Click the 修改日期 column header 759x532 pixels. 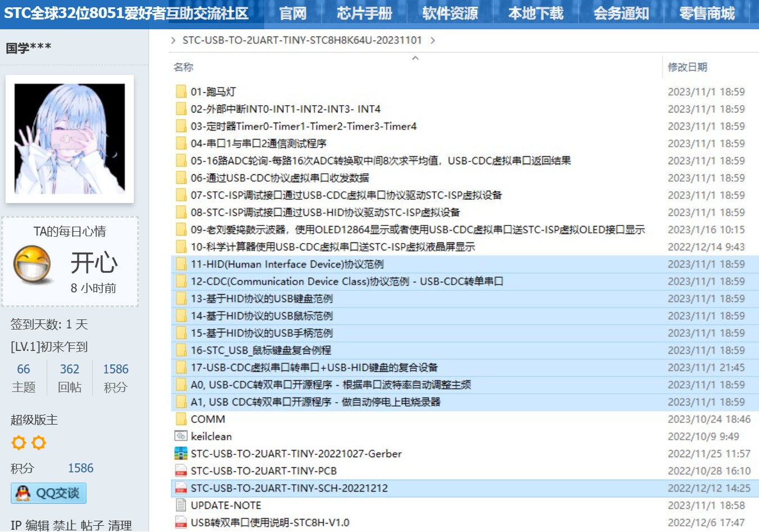point(687,67)
